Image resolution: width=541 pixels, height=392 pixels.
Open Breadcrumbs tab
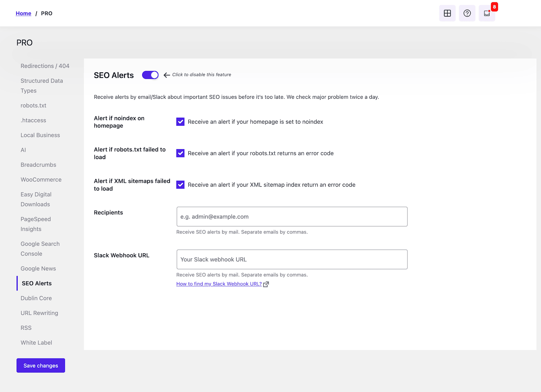tap(39, 165)
